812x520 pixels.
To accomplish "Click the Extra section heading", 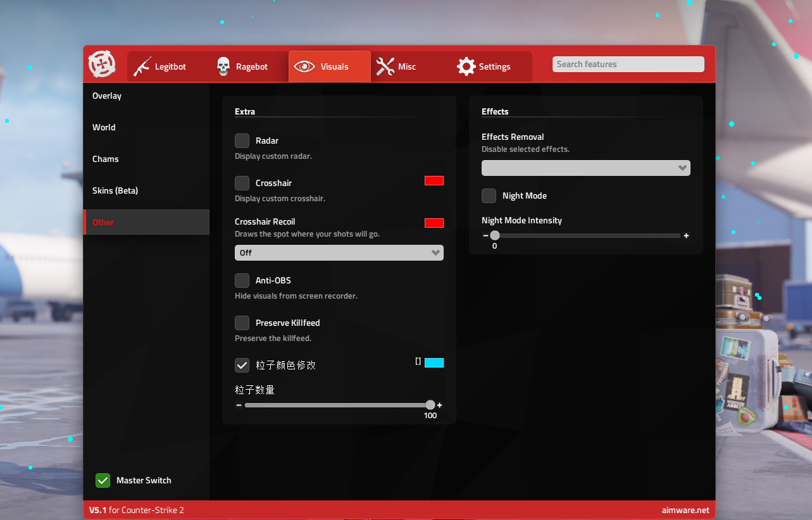I will (245, 111).
